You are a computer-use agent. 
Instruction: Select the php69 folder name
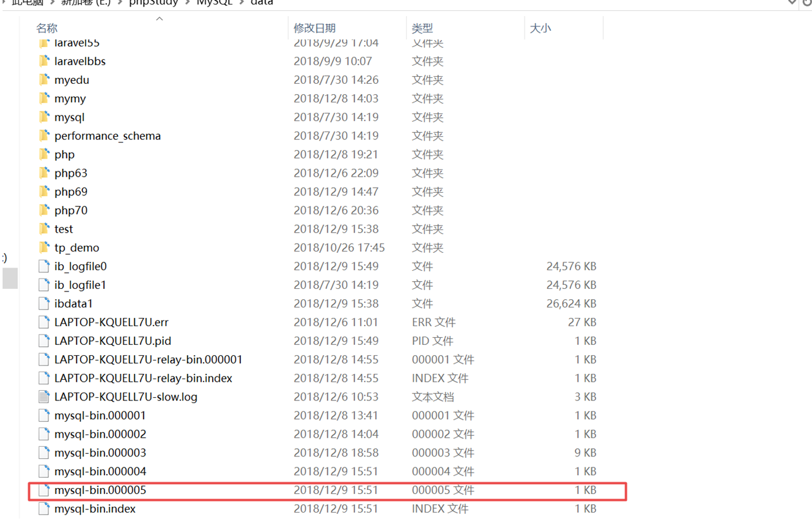tap(71, 192)
